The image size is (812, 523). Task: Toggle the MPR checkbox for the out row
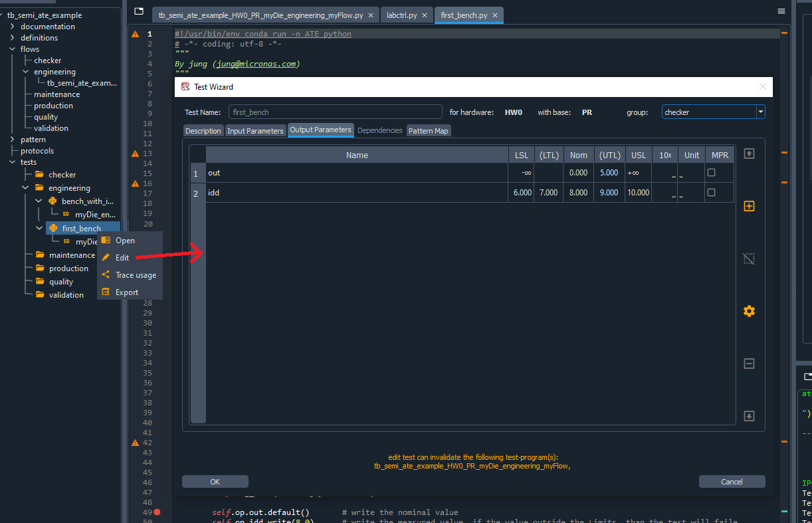712,173
